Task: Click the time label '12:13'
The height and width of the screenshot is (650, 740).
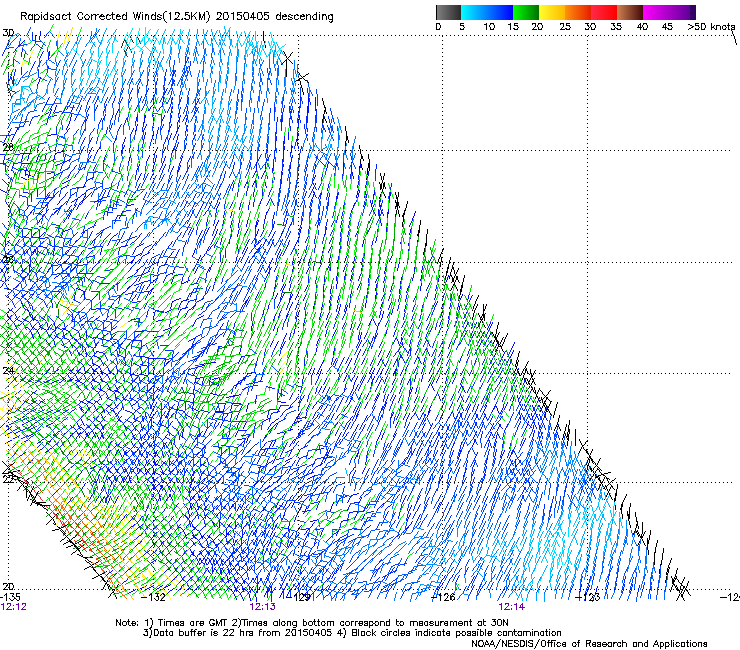Action: click(262, 607)
